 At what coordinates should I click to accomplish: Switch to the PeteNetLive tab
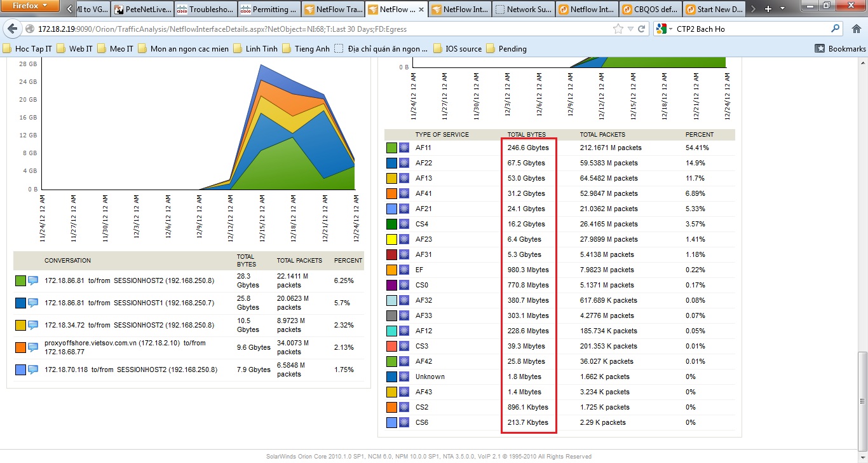141,10
